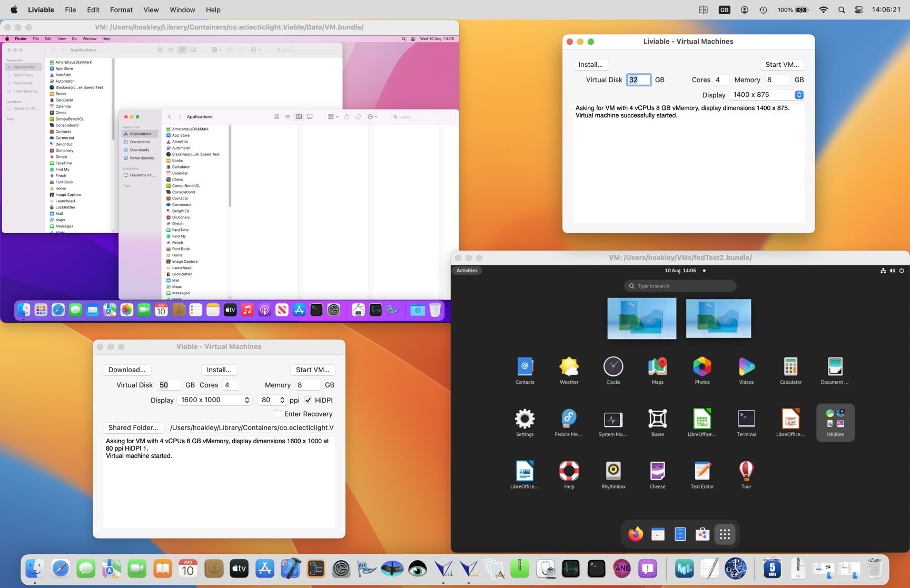Open the Finder group-by dropdown in the VM
The image size is (910, 588).
click(215, 49)
